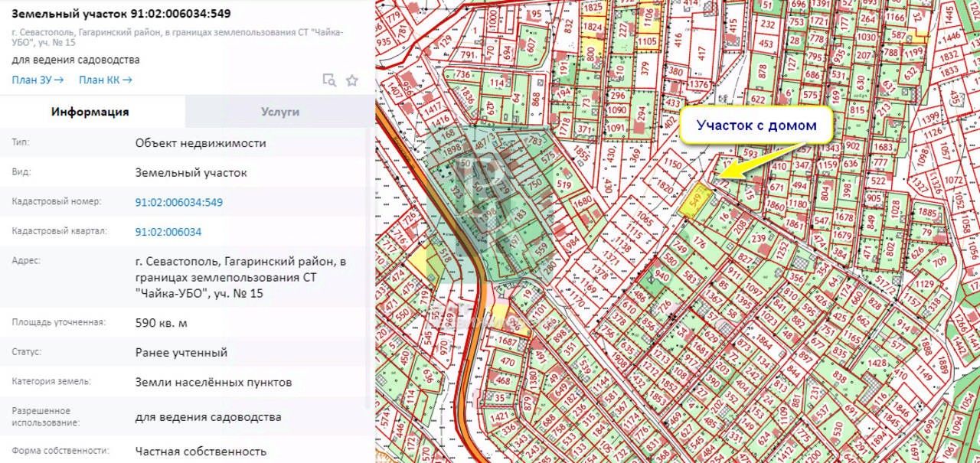Add parcel to favorites with star icon
Viewport: 980px width, 463px height.
coord(352,80)
